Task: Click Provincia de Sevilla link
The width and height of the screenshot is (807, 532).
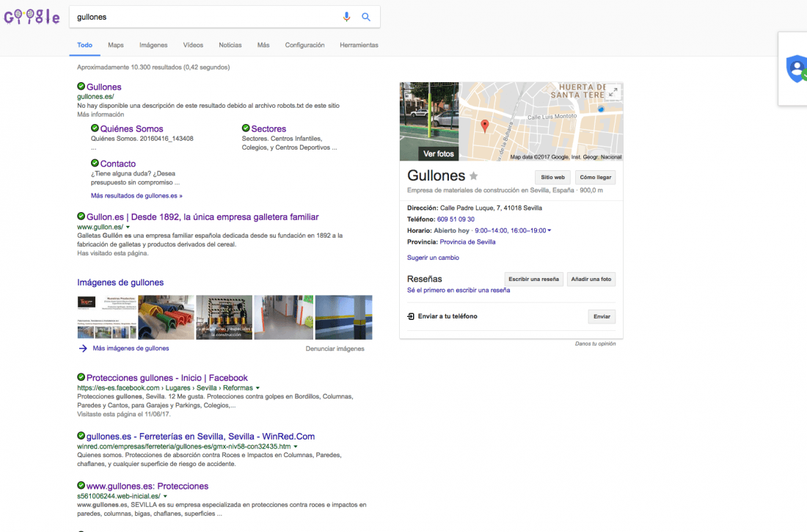Action: 468,242
